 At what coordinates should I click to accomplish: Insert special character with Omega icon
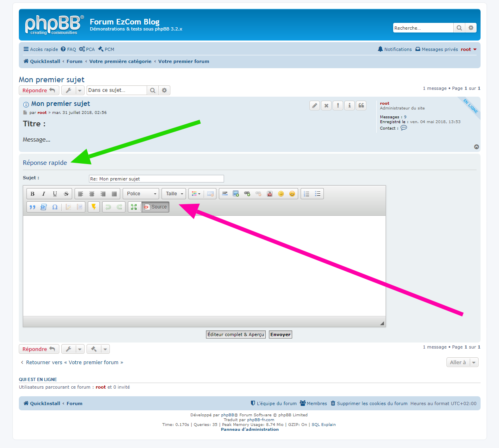pos(55,207)
